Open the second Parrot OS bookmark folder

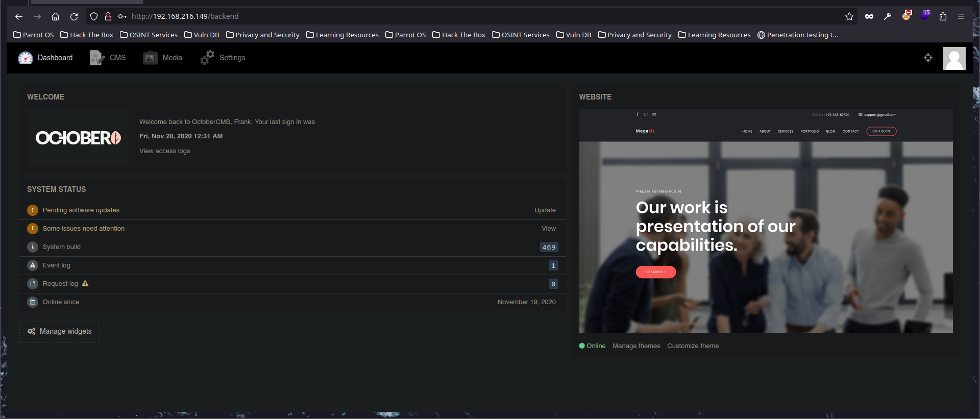coord(405,35)
